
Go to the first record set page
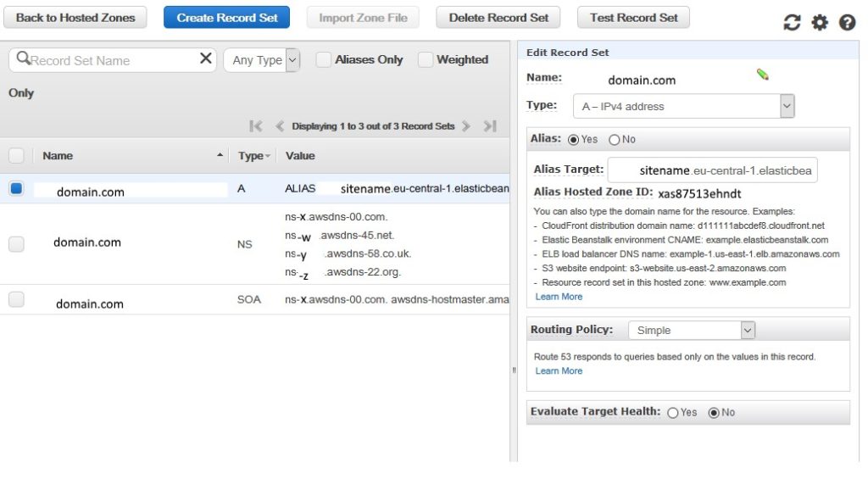[x=253, y=125]
